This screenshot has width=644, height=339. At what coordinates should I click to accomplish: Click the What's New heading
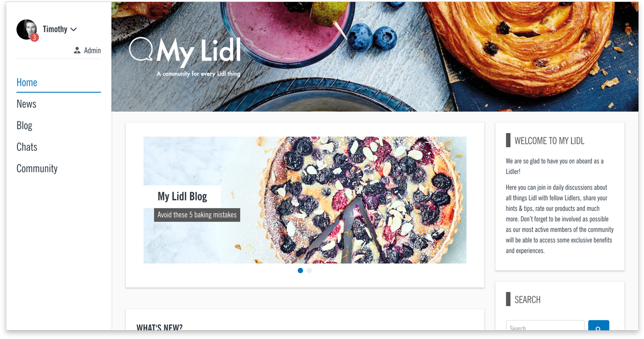click(x=160, y=327)
